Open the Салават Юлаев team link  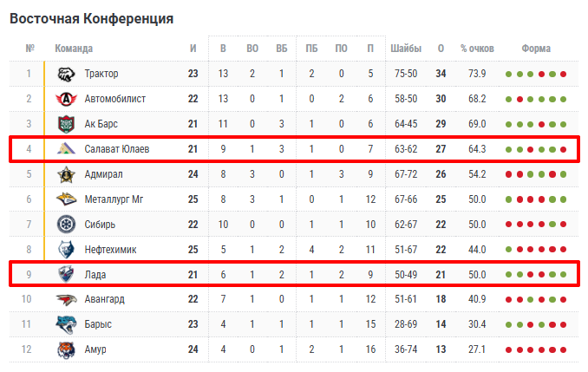tap(117, 149)
